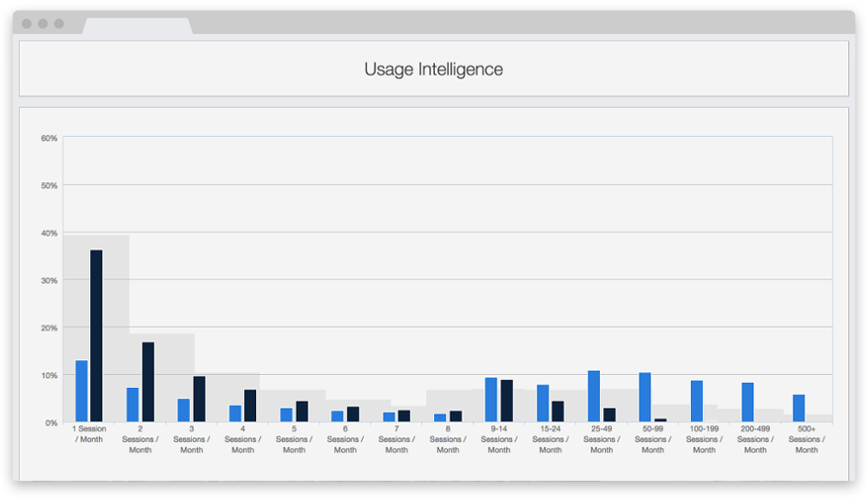This screenshot has height=499, width=868.
Task: Click the light blue bar for 500+ Sessions / Month
Action: click(799, 409)
